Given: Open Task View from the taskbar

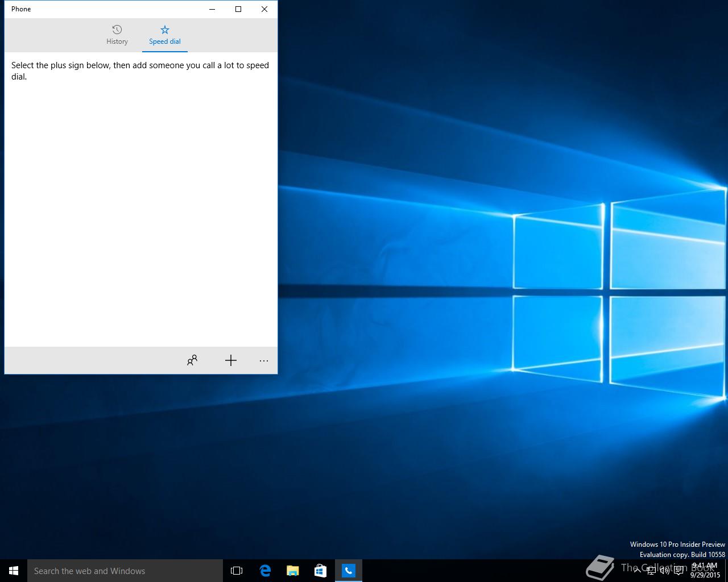Looking at the screenshot, I should click(x=237, y=571).
